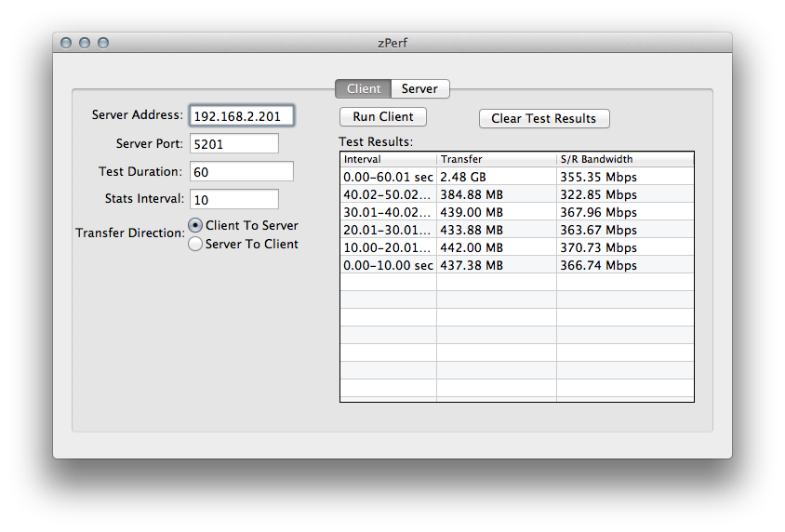Click the Test Duration field
785x532 pixels.
(241, 172)
